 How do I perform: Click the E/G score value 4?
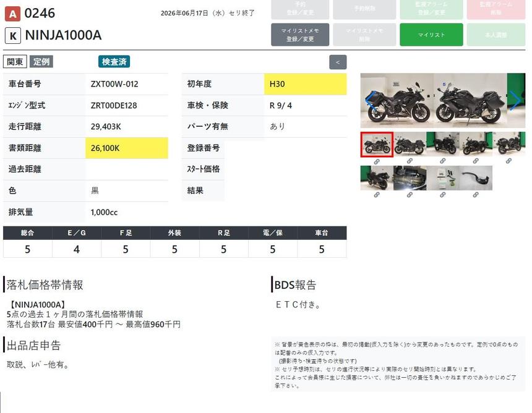[x=77, y=250]
